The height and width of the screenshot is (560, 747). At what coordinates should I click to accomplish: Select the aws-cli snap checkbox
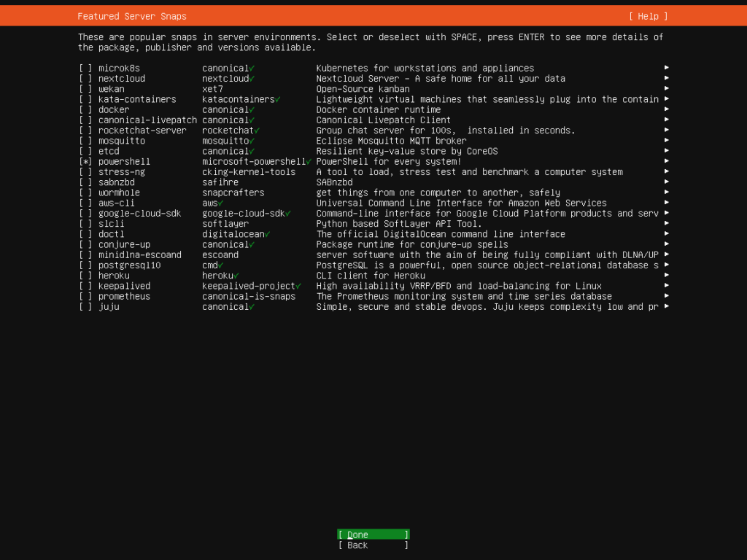86,203
